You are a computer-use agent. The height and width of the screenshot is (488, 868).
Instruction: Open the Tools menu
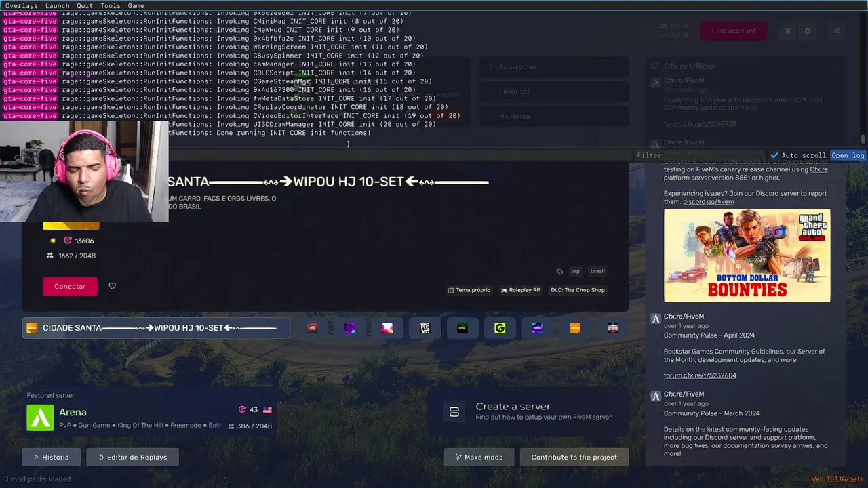coord(111,5)
